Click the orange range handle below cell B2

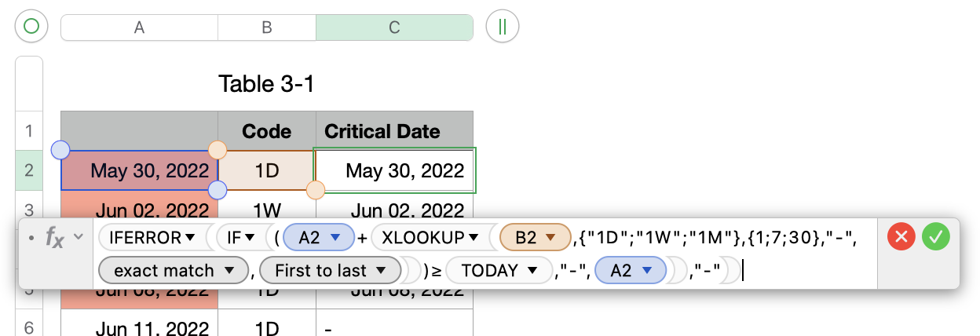[315, 189]
